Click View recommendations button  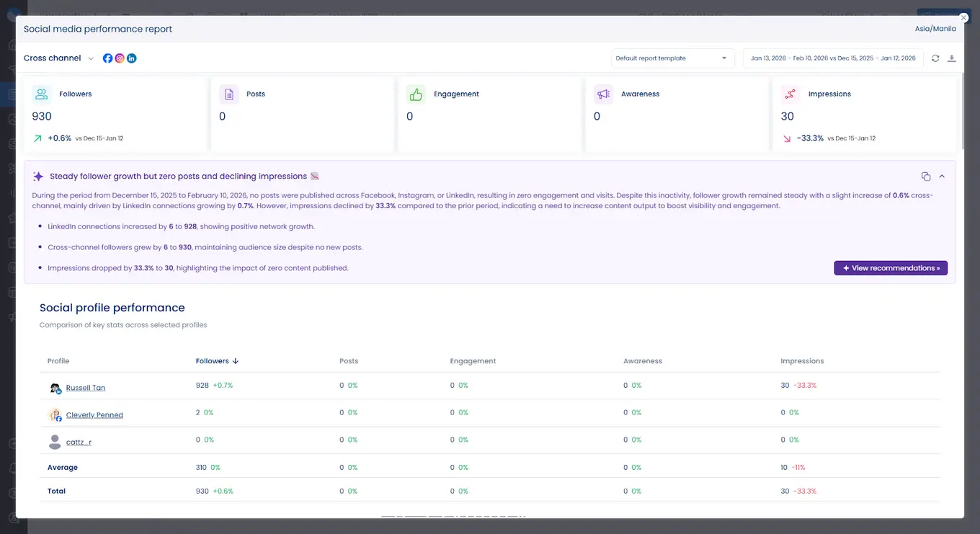(x=891, y=268)
